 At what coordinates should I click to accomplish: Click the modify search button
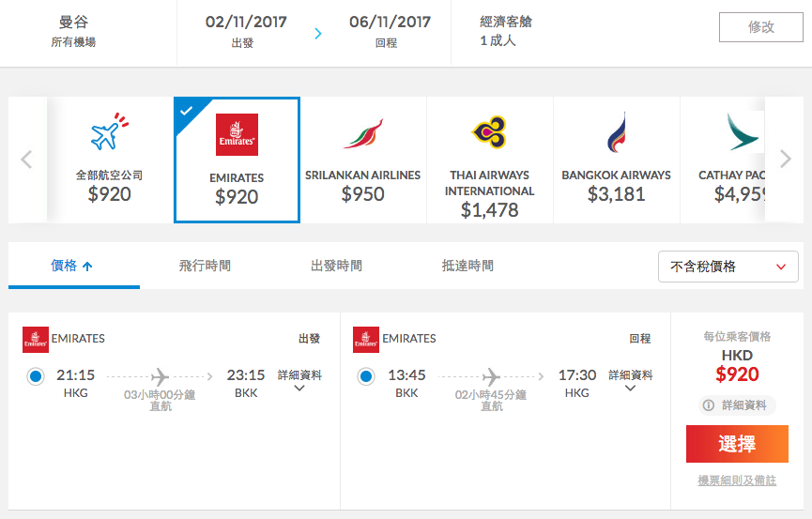pyautogui.click(x=760, y=27)
